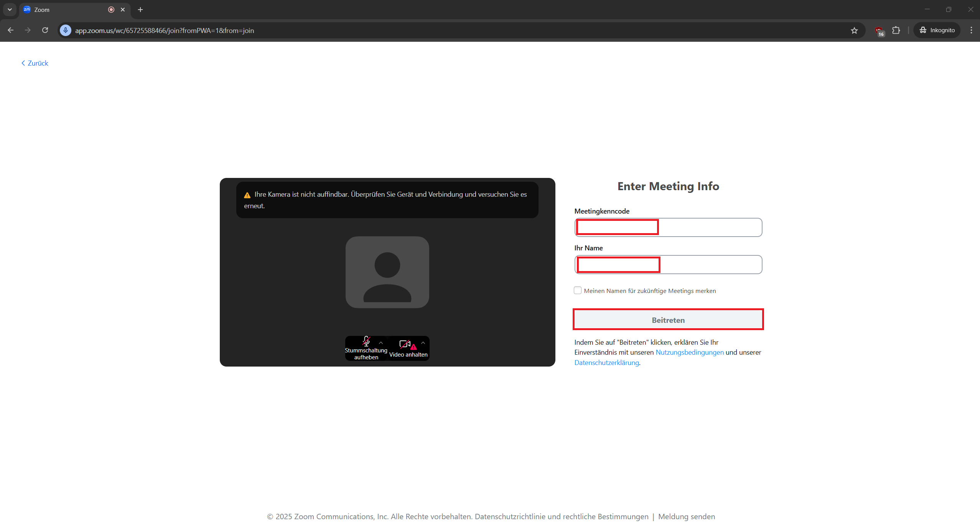
Task: Unmute with the crossed-out microphone icon
Action: coord(366,342)
